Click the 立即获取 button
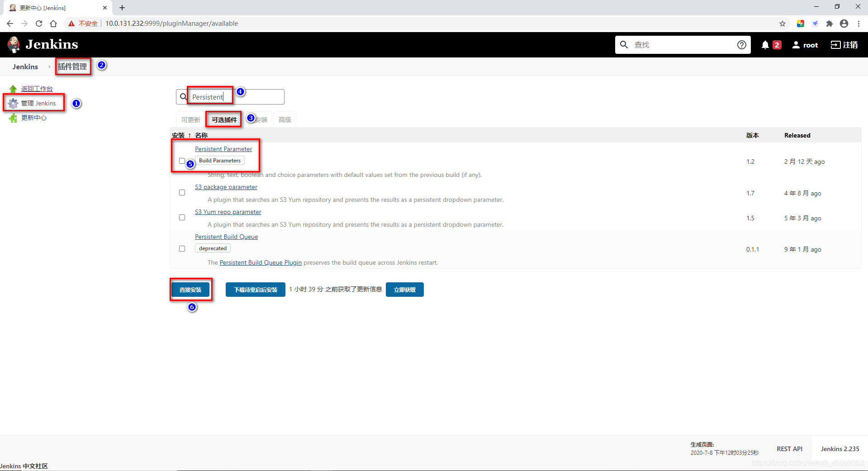Image resolution: width=868 pixels, height=471 pixels. (405, 290)
